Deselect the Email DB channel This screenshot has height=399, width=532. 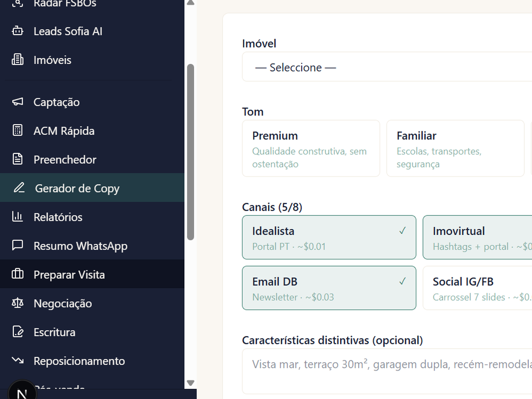[x=329, y=288]
